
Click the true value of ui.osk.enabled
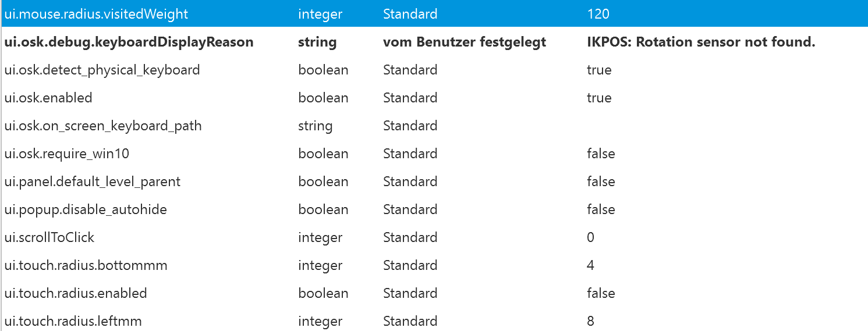tap(599, 98)
